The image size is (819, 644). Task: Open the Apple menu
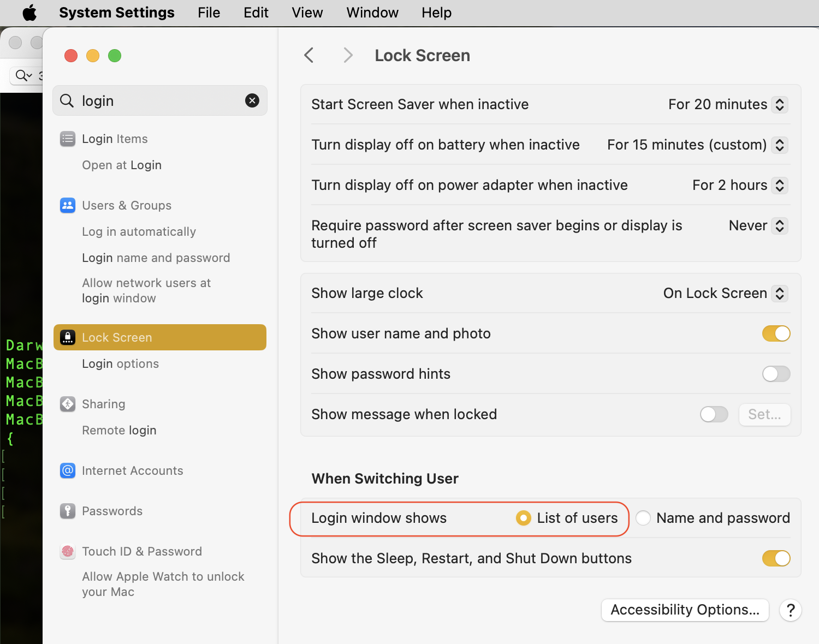point(29,13)
